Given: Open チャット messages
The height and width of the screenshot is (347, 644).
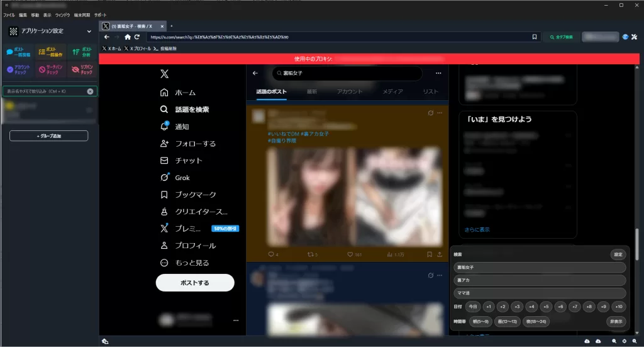Looking at the screenshot, I should [181, 161].
